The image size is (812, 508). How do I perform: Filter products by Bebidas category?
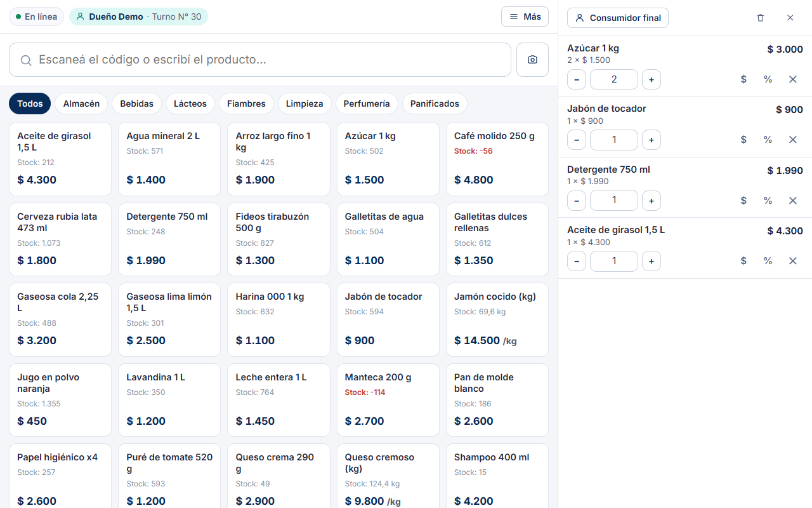(136, 104)
